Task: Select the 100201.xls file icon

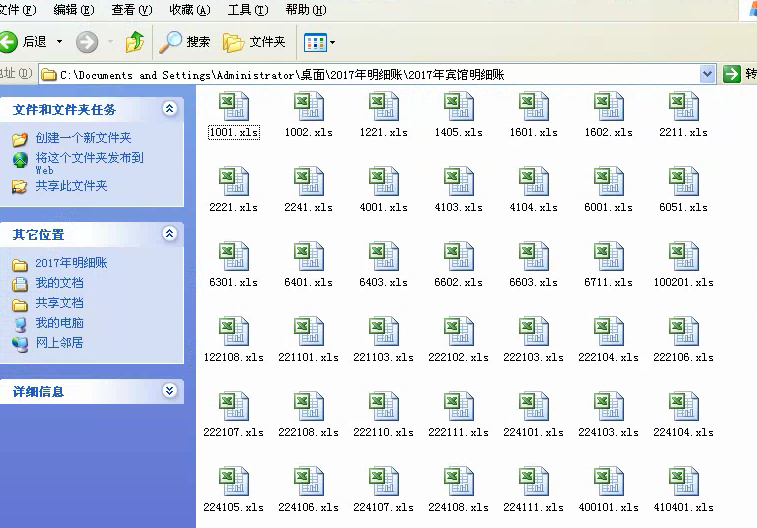Action: point(684,256)
